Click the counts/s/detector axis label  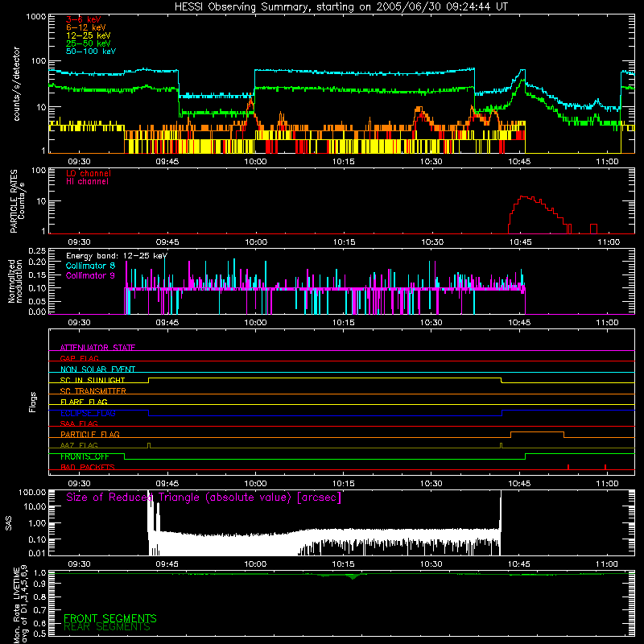[x=16, y=84]
